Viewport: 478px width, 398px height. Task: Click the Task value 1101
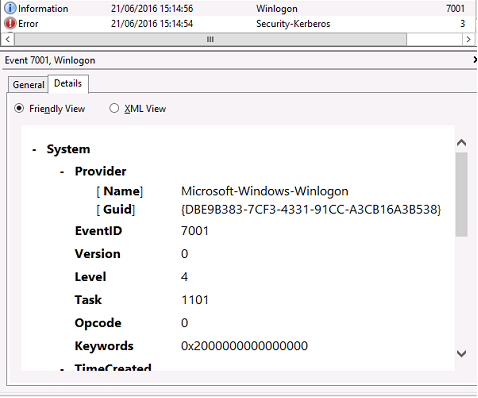point(195,300)
